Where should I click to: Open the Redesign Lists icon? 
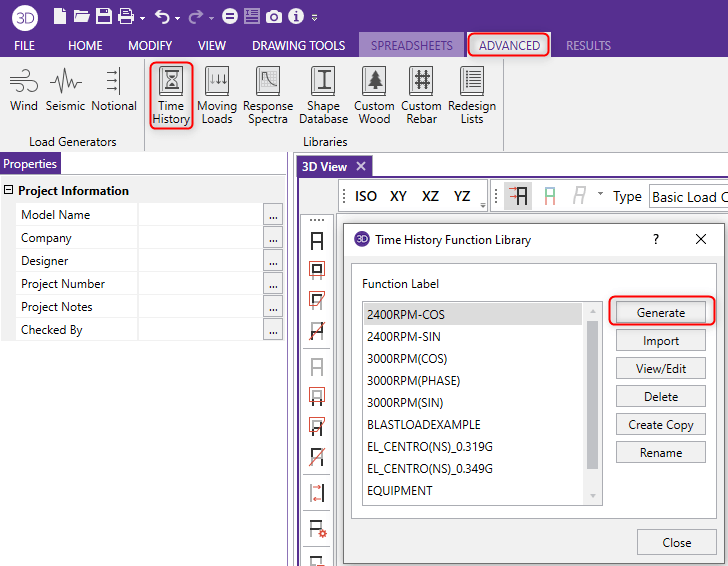[x=471, y=95]
